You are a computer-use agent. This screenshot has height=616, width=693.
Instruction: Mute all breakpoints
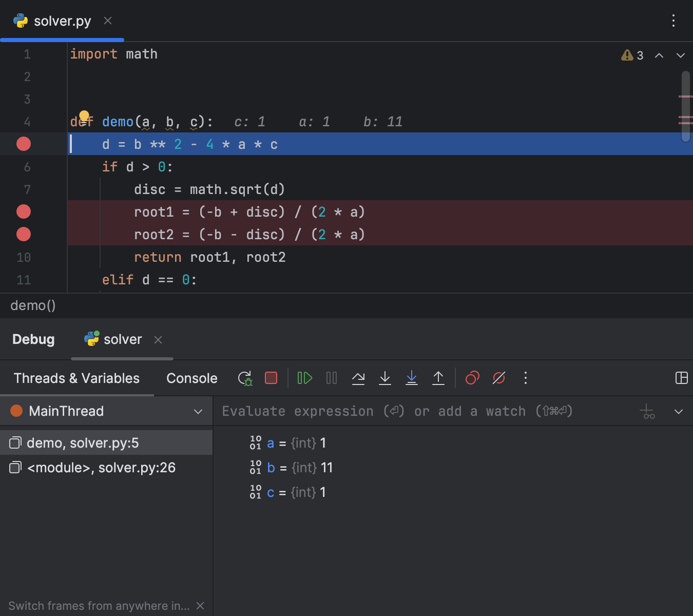tap(498, 378)
